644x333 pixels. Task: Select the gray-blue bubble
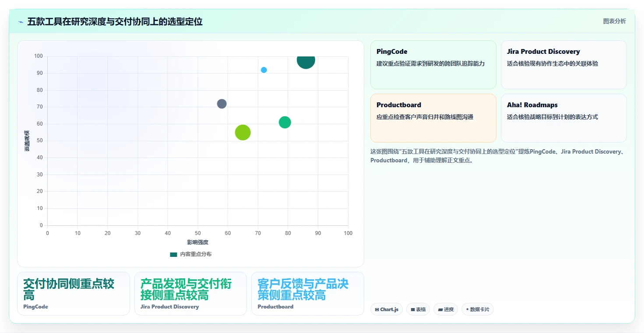pos(222,104)
